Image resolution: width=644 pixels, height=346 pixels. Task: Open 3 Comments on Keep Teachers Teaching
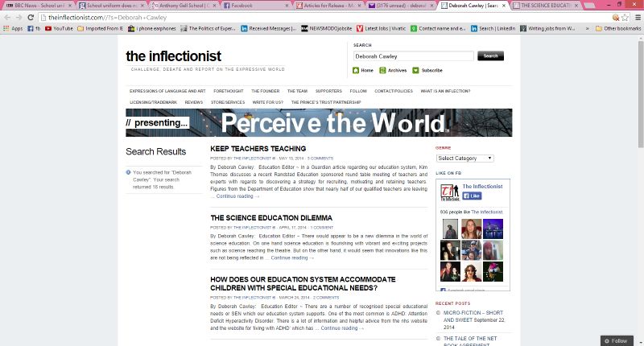point(320,159)
